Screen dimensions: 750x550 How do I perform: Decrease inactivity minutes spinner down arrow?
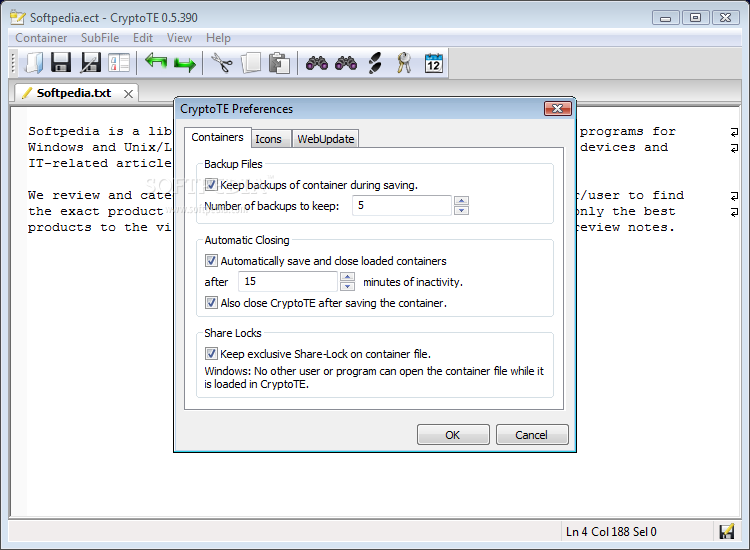point(347,286)
